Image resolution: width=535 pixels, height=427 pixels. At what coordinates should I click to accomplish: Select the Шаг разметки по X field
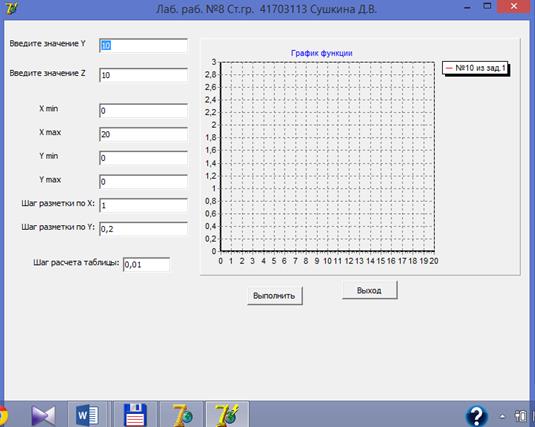pos(143,205)
